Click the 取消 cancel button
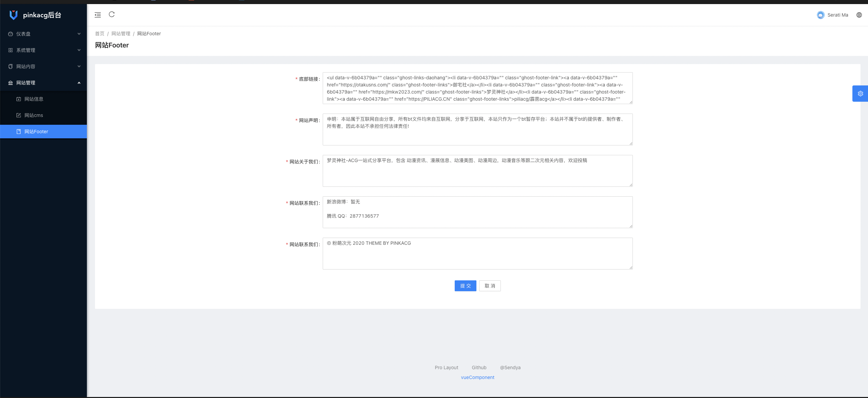Image resolution: width=868 pixels, height=398 pixels. [x=490, y=286]
